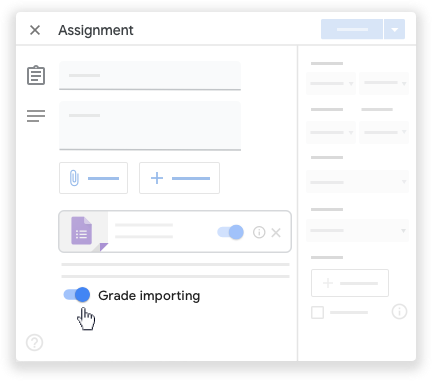Click into the assignment title field
This screenshot has width=432, height=381.
(150, 76)
